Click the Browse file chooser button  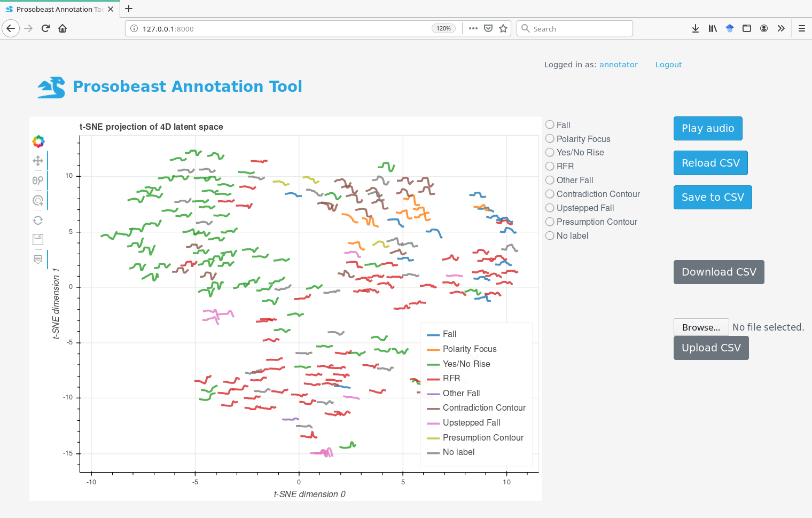[701, 327]
